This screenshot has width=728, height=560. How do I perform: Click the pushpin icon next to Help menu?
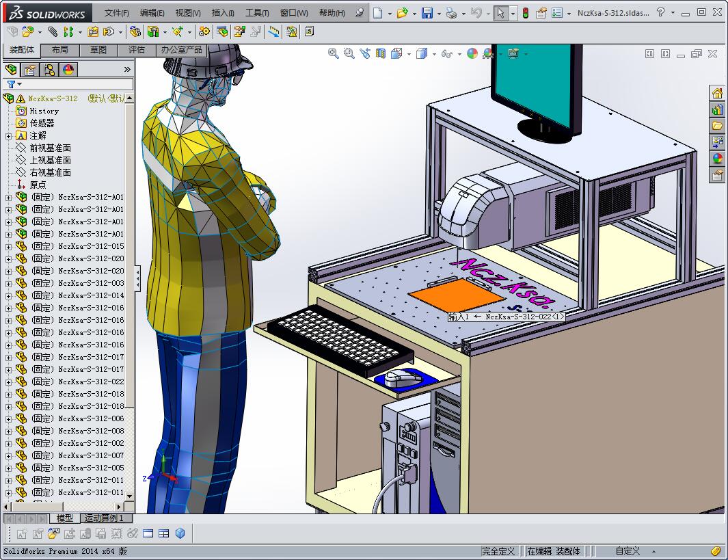click(360, 13)
